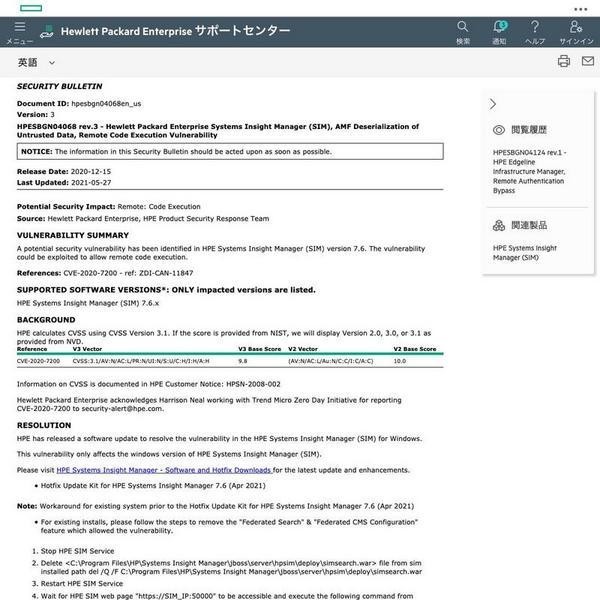The image size is (600, 600).
Task: Open the help question mark icon
Action: click(x=535, y=26)
